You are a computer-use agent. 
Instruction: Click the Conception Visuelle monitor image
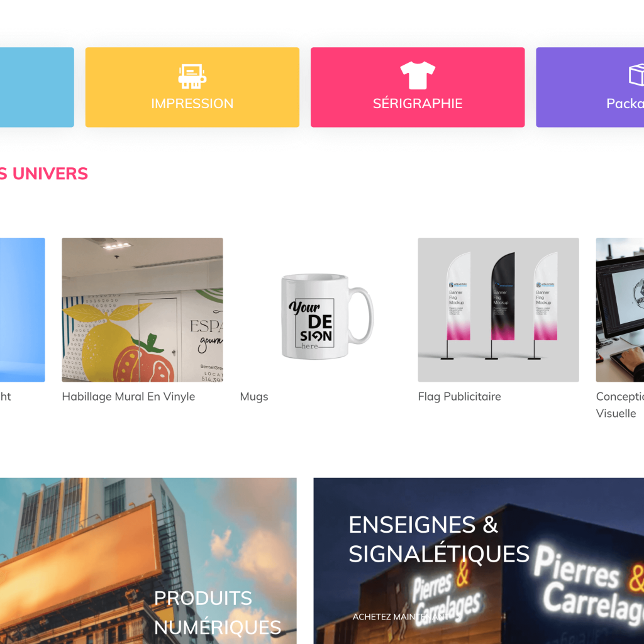(619, 309)
